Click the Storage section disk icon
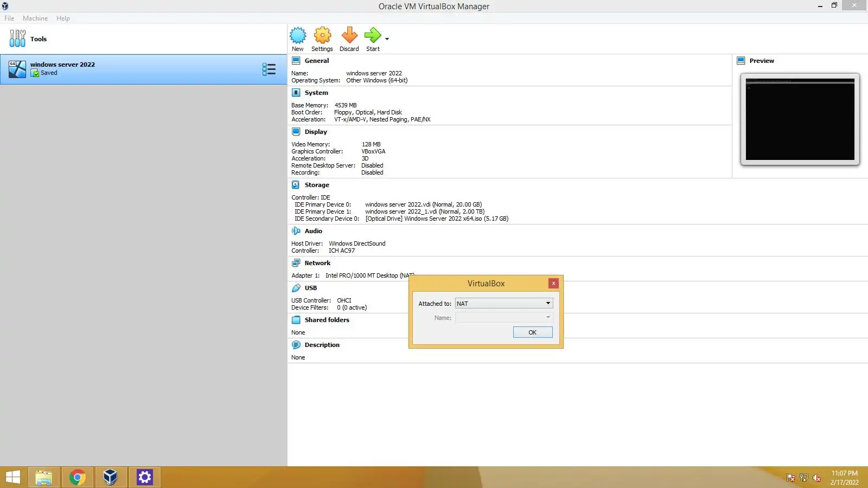The width and height of the screenshot is (868, 488). click(296, 185)
